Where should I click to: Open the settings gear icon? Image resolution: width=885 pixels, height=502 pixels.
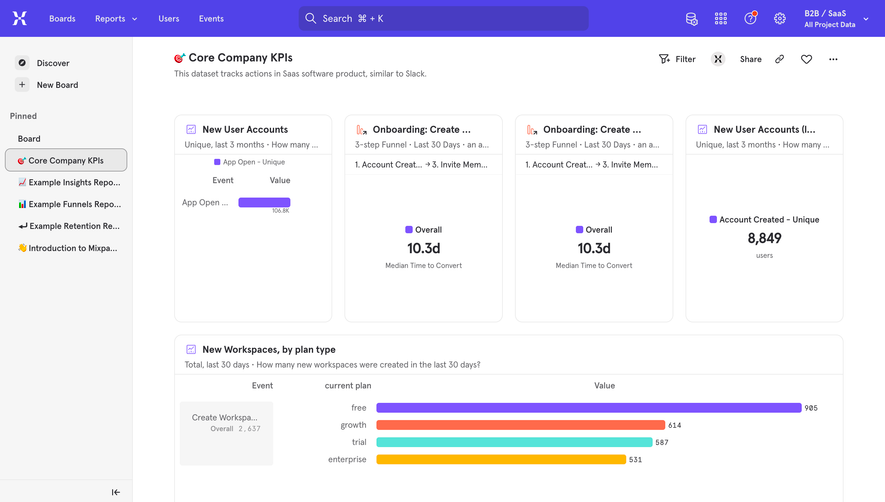(x=779, y=19)
